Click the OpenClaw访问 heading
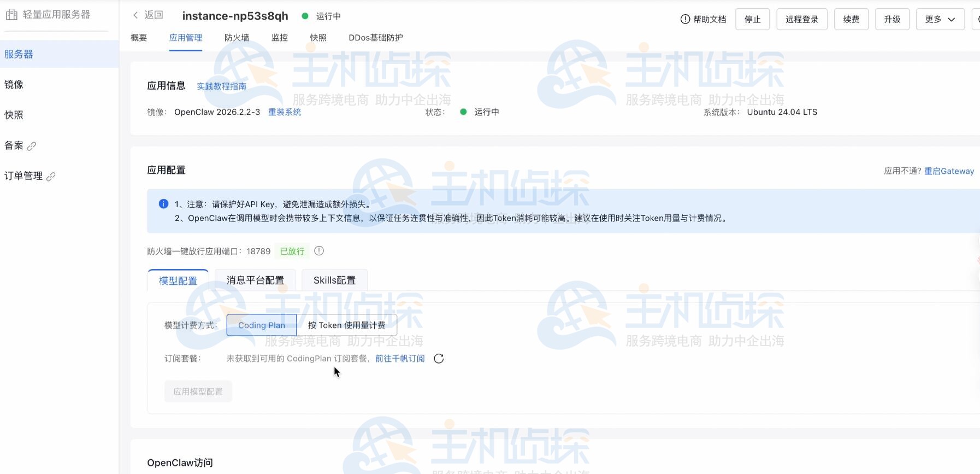The image size is (980, 474). coord(180,463)
